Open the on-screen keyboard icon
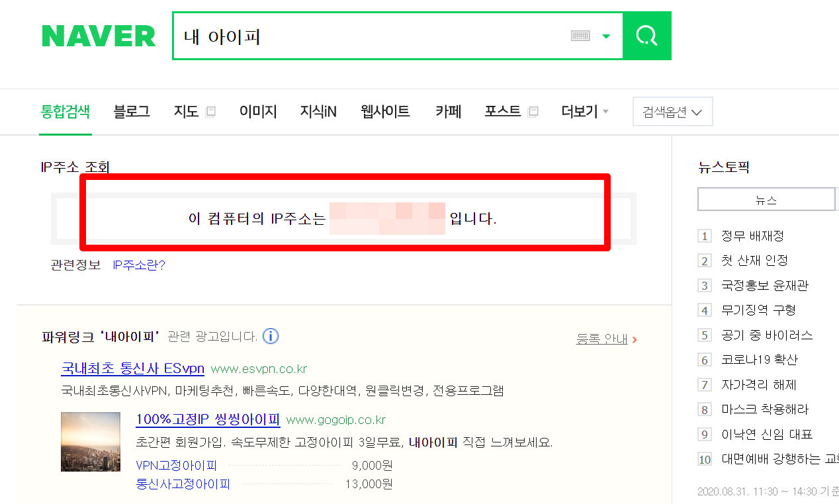 pos(580,36)
